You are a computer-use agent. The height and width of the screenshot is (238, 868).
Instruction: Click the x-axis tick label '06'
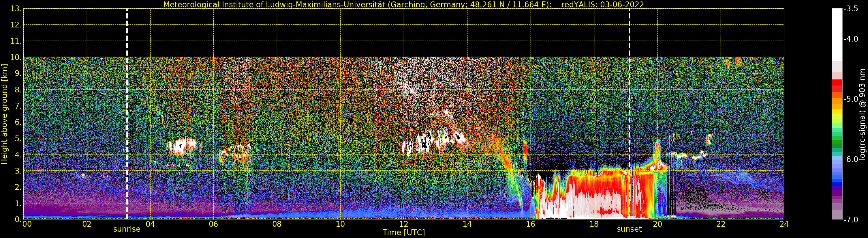coord(214,224)
